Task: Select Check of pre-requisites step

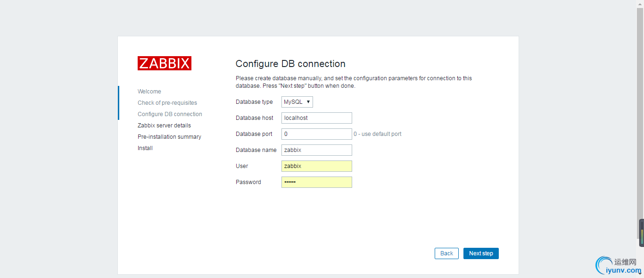Action: click(167, 103)
